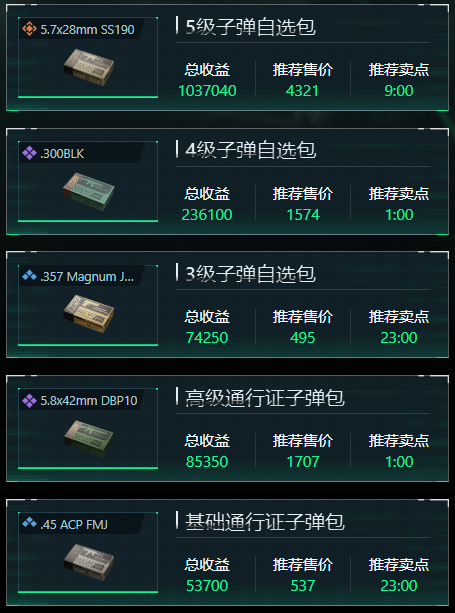Screen dimensions: 455x613
Task: Open the 4级子弹自选包 title
Action: click(251, 151)
